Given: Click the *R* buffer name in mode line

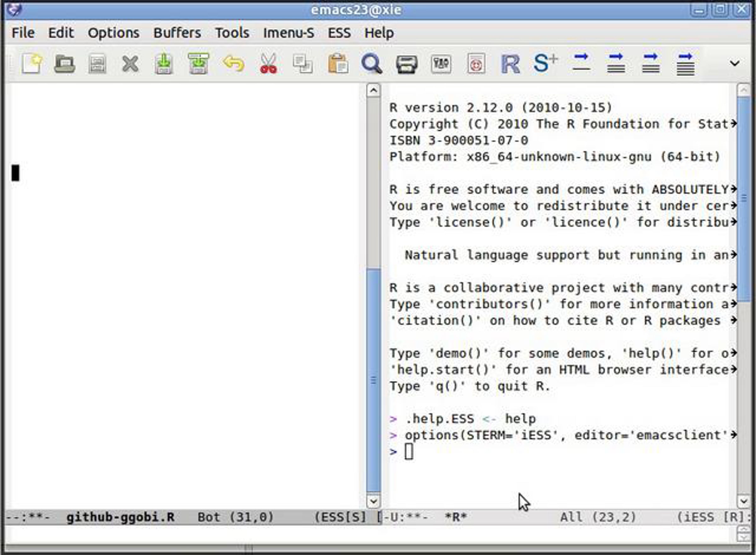Looking at the screenshot, I should [x=456, y=517].
